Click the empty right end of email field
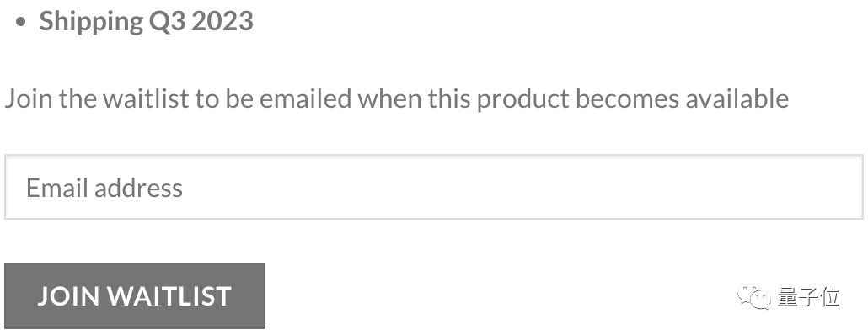This screenshot has width=868, height=335. (775, 187)
